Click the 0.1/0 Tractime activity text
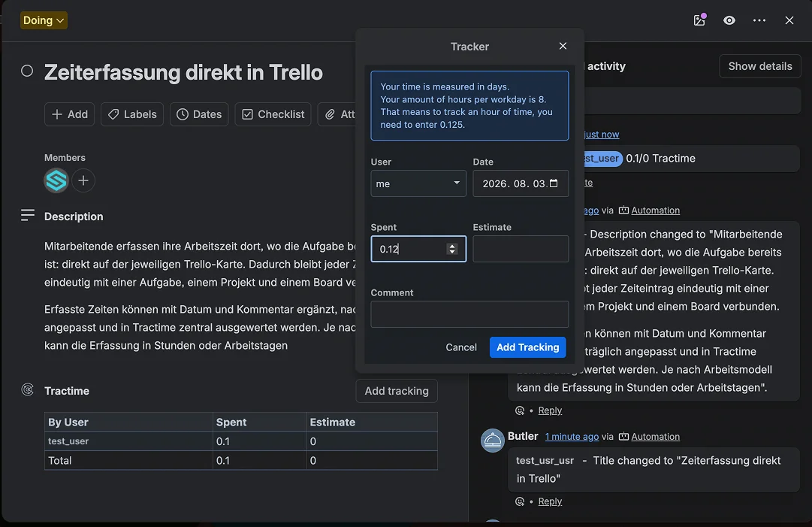 (x=660, y=158)
